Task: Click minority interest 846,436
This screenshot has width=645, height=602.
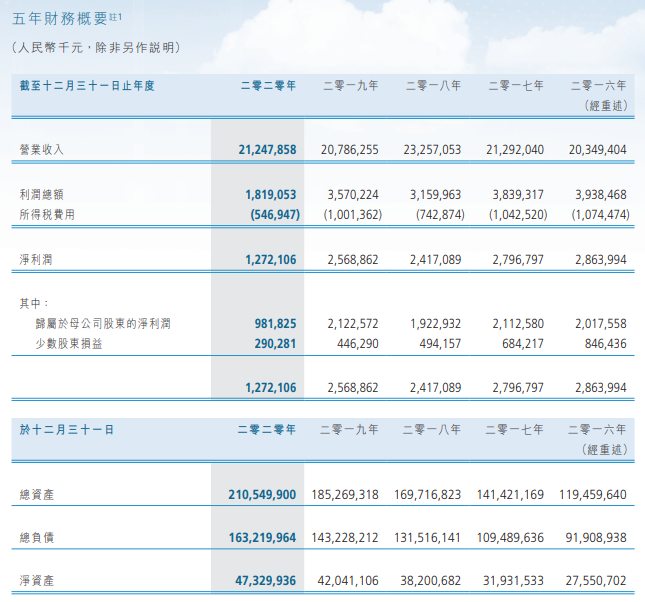Action: click(606, 343)
